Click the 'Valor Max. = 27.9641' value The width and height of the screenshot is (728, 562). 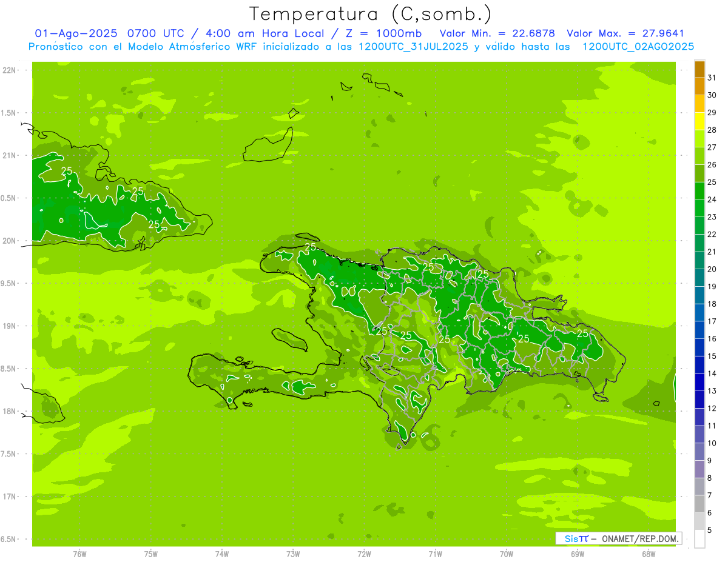point(625,33)
